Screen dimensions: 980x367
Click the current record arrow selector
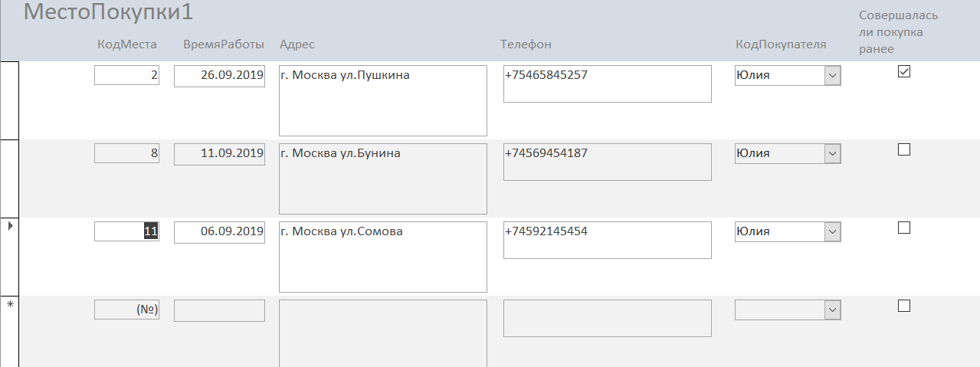point(9,227)
